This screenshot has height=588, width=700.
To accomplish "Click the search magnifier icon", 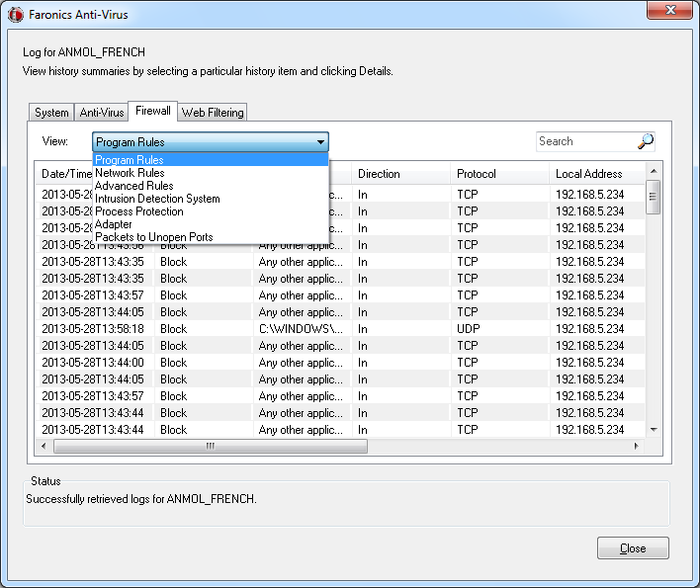I will tap(646, 141).
